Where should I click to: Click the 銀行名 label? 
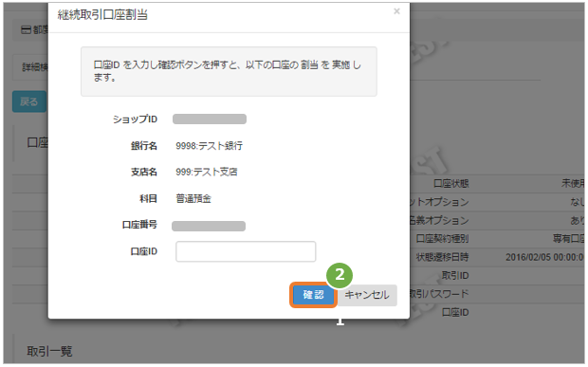click(x=144, y=146)
